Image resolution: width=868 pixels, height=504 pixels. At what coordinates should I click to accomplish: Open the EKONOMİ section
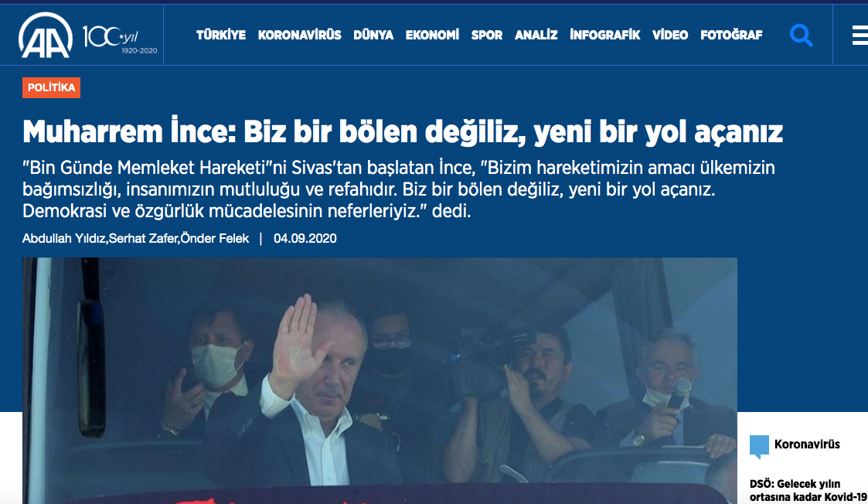tap(432, 35)
